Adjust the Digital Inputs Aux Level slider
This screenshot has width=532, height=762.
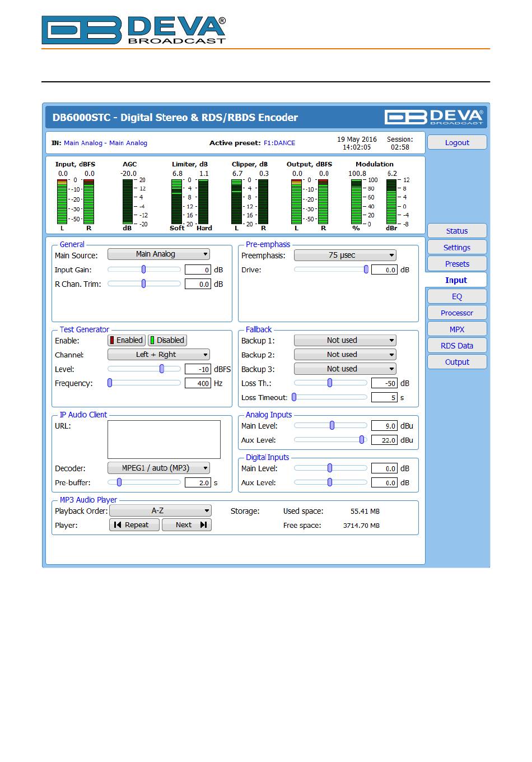330,482
